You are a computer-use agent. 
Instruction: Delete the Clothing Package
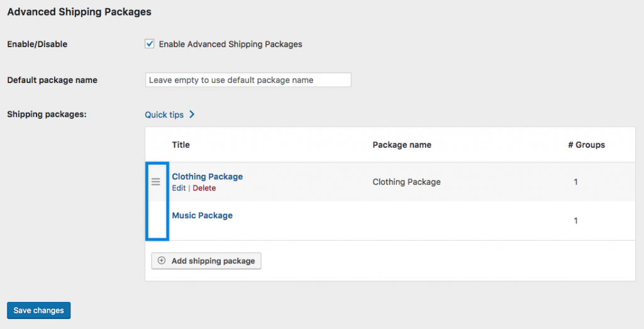pyautogui.click(x=204, y=187)
